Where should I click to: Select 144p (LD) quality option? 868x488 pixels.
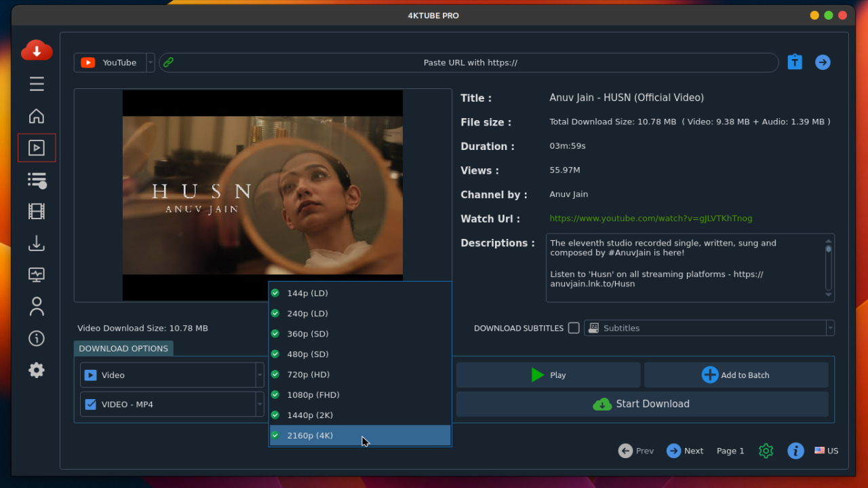pyautogui.click(x=360, y=293)
